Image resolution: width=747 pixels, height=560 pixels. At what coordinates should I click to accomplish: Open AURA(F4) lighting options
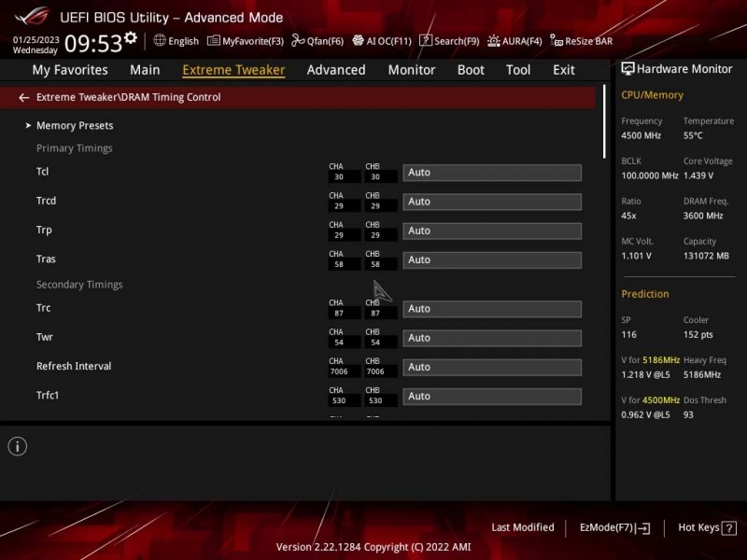point(514,41)
